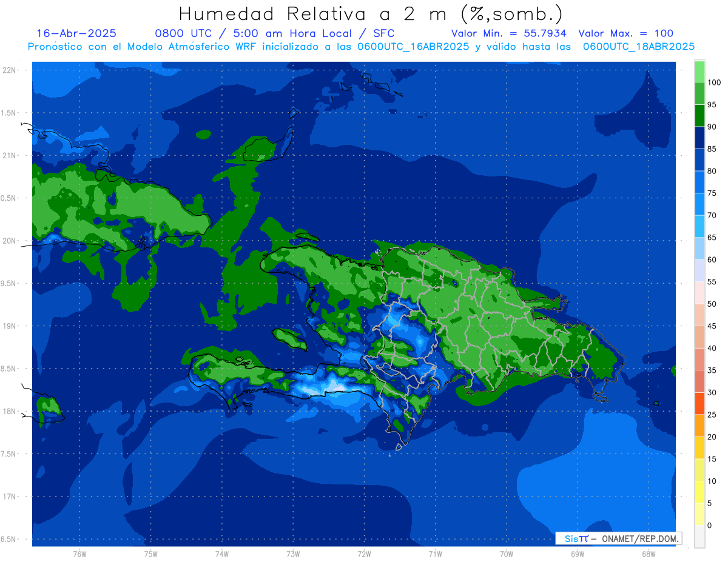Click the latitude label '21N'
Image resolution: width=728 pixels, height=562 pixels.
coord(9,156)
